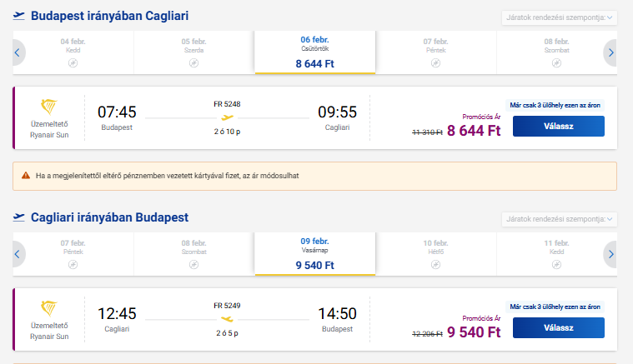The image size is (633, 364).
Task: Click plane icon beside Cagliari irányában Budapest heading
Action: [18, 217]
